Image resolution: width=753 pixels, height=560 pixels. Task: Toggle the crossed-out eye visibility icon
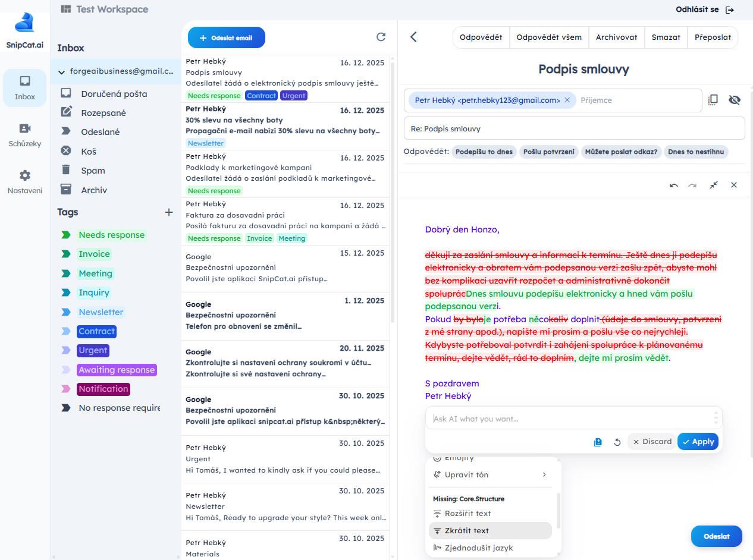pos(735,100)
